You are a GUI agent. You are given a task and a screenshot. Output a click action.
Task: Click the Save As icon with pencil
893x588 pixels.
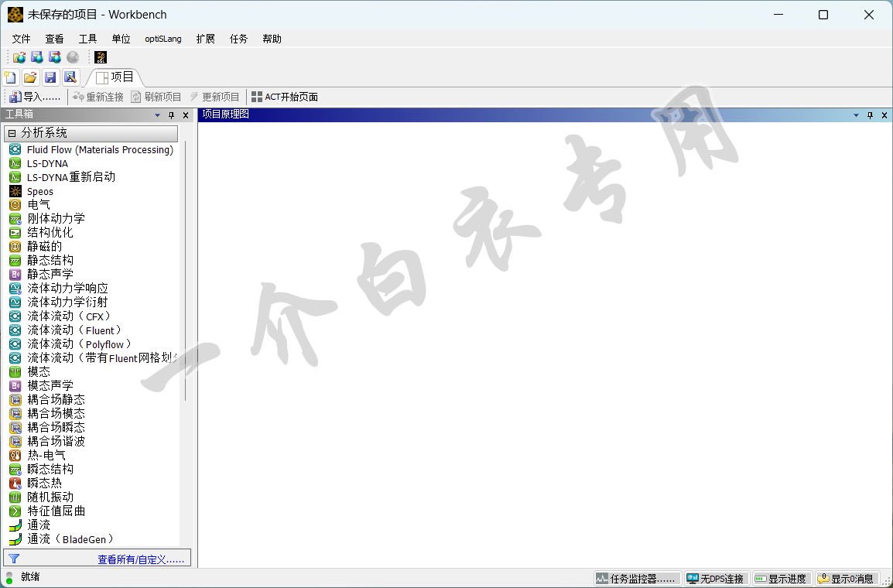70,77
